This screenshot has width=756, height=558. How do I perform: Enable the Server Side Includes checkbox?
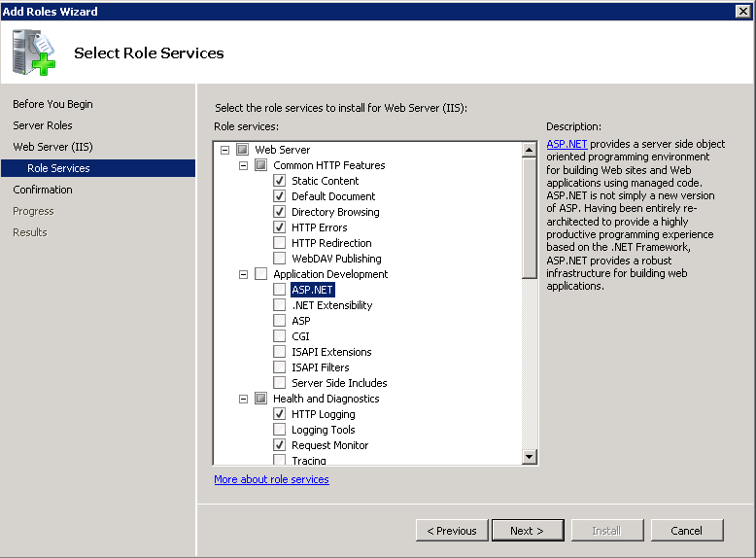279,383
